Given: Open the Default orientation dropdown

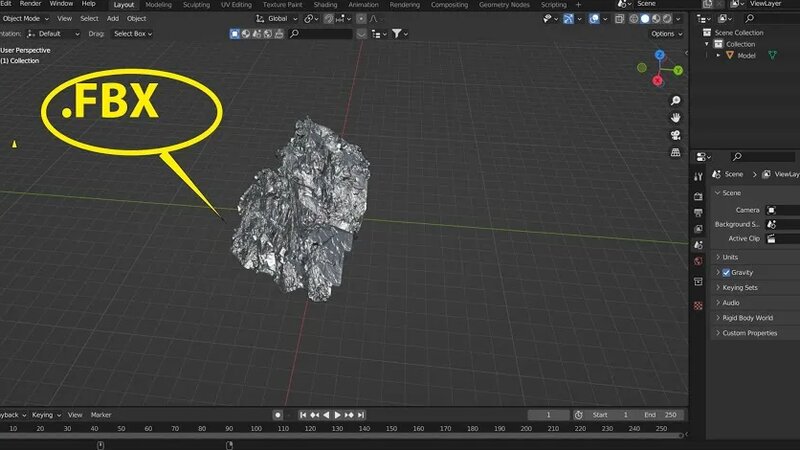Looking at the screenshot, I should coord(53,34).
